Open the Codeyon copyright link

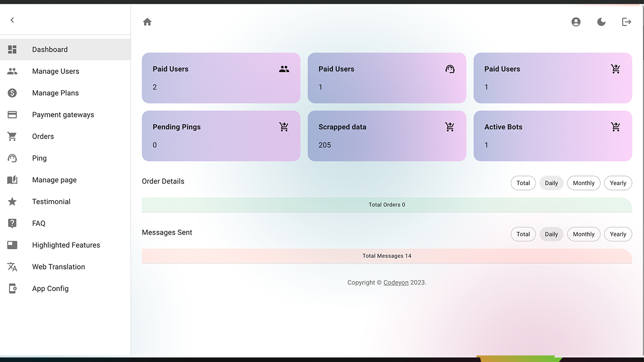[396, 282]
